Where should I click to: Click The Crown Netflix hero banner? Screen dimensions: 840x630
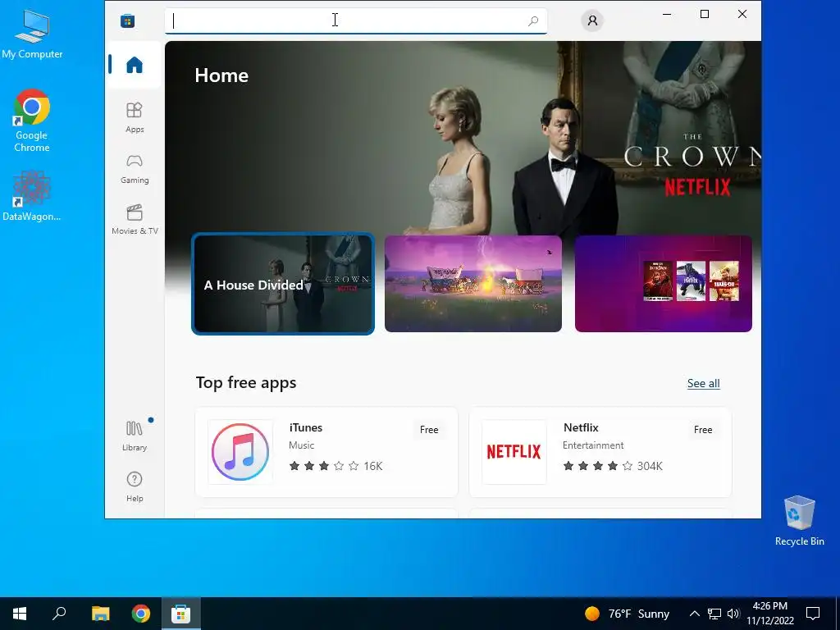[463, 137]
